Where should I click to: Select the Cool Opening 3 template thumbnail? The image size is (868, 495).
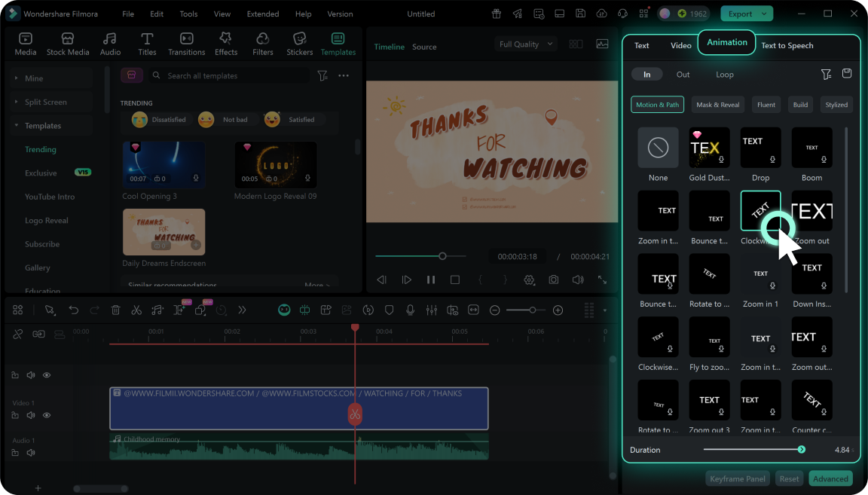(164, 164)
